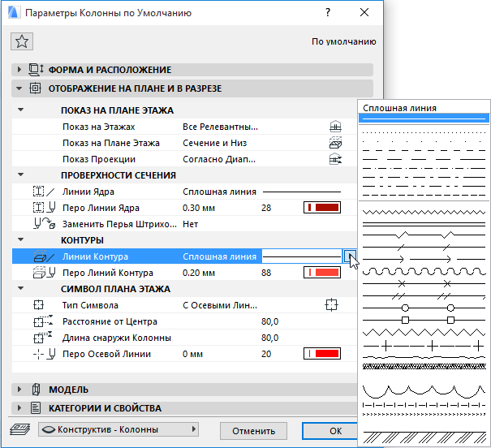Image resolution: width=491 pixels, height=448 pixels.
Task: Click the Show on Stories house icon
Action: pos(335,127)
